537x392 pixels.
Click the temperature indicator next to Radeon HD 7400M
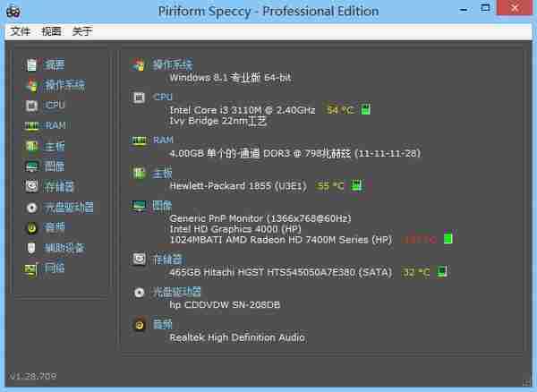[x=448, y=240]
